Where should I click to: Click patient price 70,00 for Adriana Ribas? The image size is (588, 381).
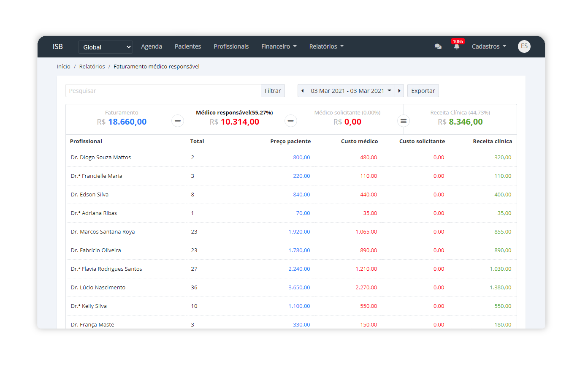pos(303,213)
